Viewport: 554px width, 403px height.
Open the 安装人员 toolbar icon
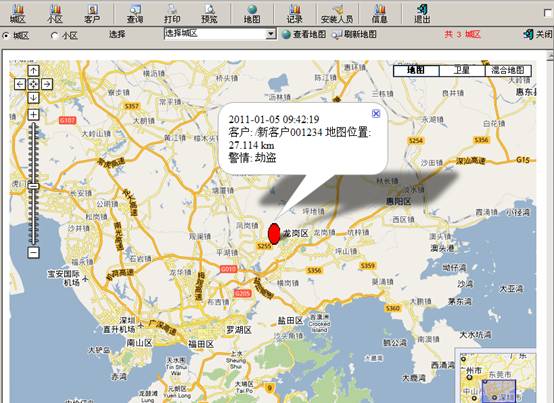[x=337, y=13]
